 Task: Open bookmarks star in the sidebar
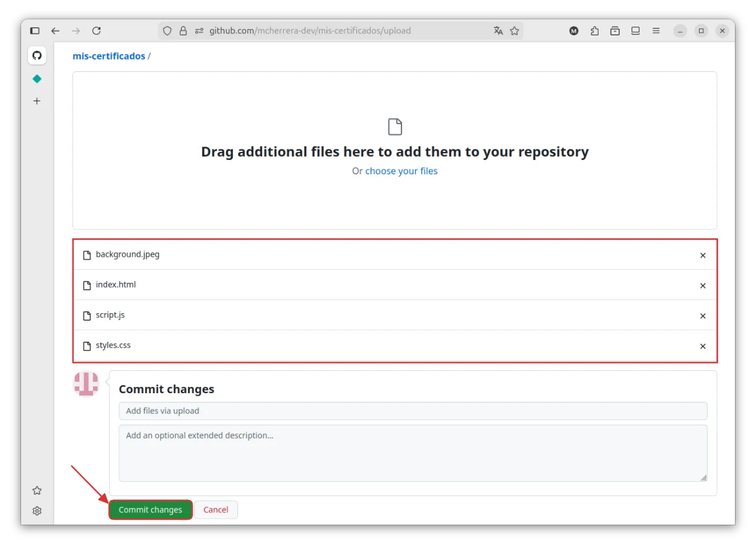(37, 491)
